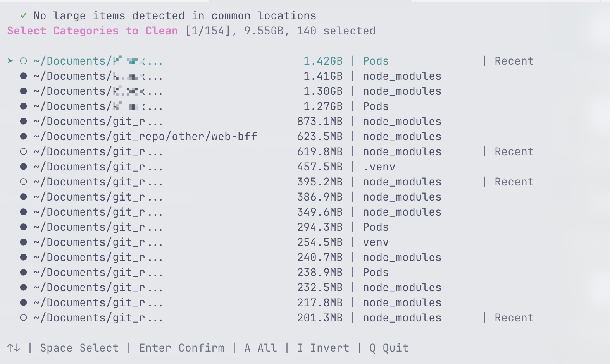Deselect the filled circle for the 1.41GB node_modules entry

click(x=24, y=76)
